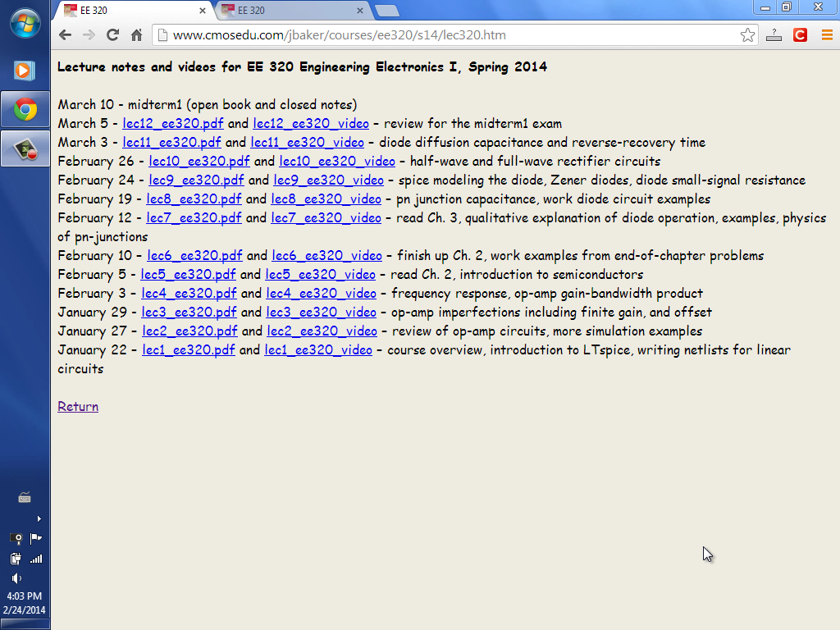Image resolution: width=840 pixels, height=630 pixels.
Task: Open lec12_ee320.pdf link
Action: 172,124
